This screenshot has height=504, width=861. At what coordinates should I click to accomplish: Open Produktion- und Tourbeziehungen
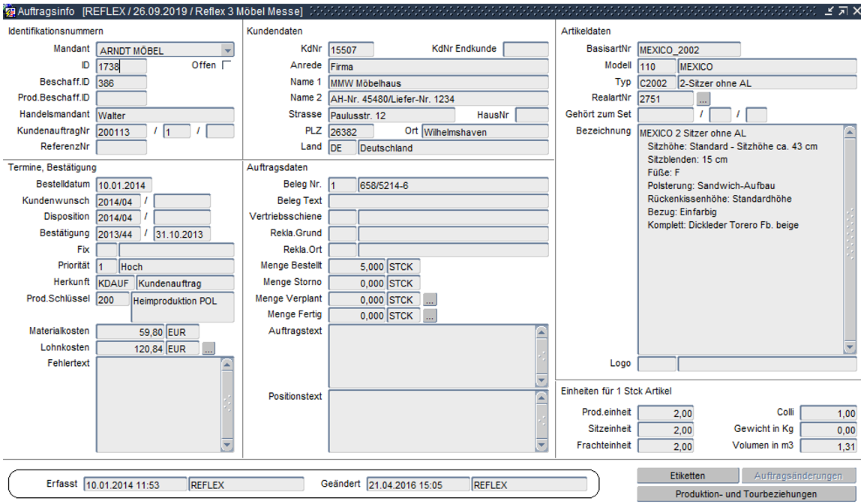point(745,494)
